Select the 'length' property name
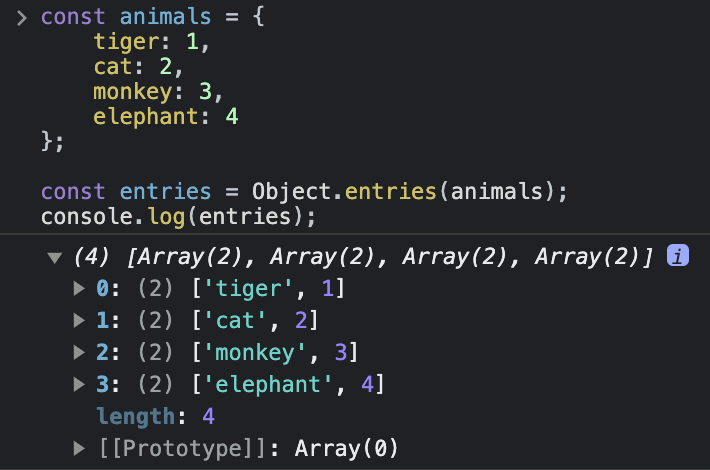 click(135, 417)
